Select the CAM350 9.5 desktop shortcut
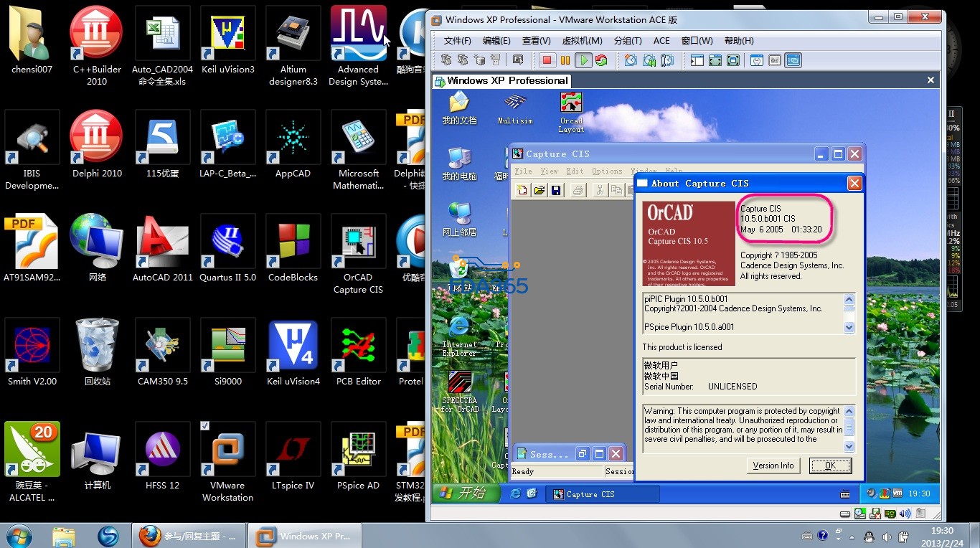The image size is (980, 548). (163, 353)
